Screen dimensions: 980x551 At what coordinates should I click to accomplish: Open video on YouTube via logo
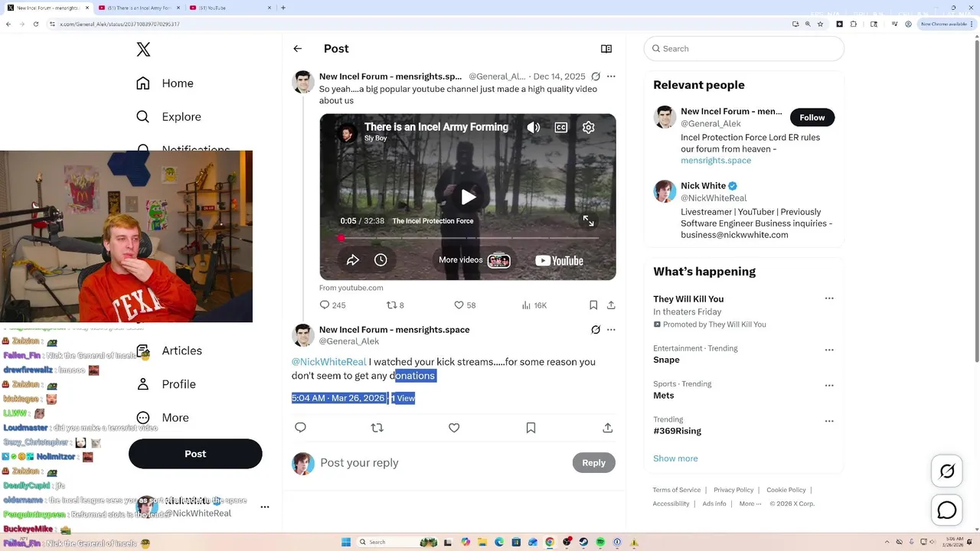coord(559,260)
